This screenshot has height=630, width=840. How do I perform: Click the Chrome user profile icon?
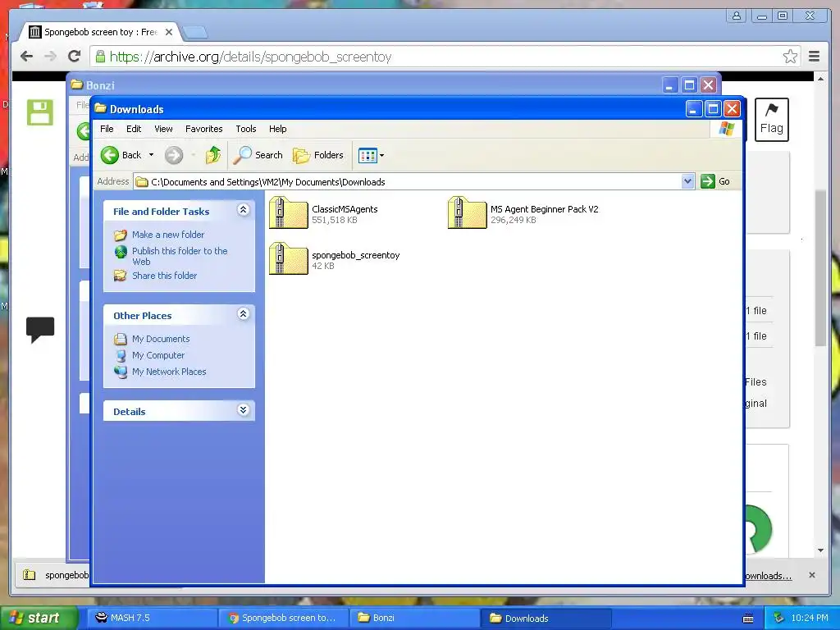[737, 16]
